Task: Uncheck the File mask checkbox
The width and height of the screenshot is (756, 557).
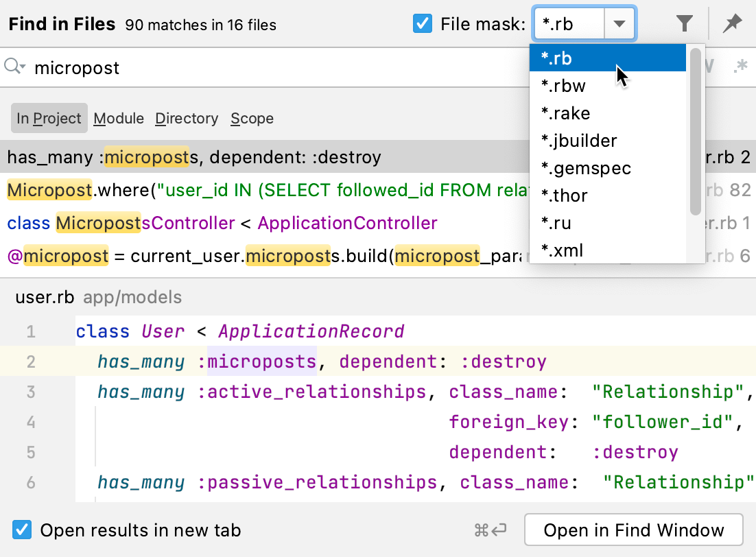Action: pos(422,23)
